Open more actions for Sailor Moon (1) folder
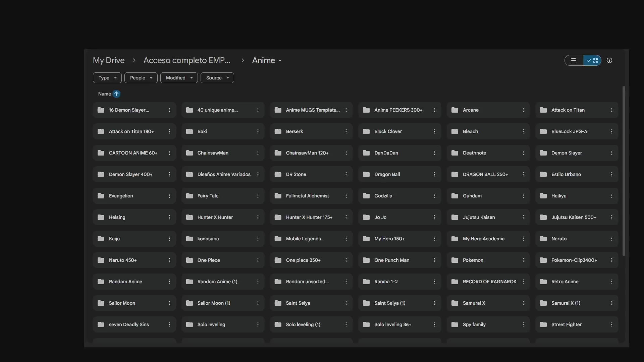The image size is (644, 362). pyautogui.click(x=258, y=303)
